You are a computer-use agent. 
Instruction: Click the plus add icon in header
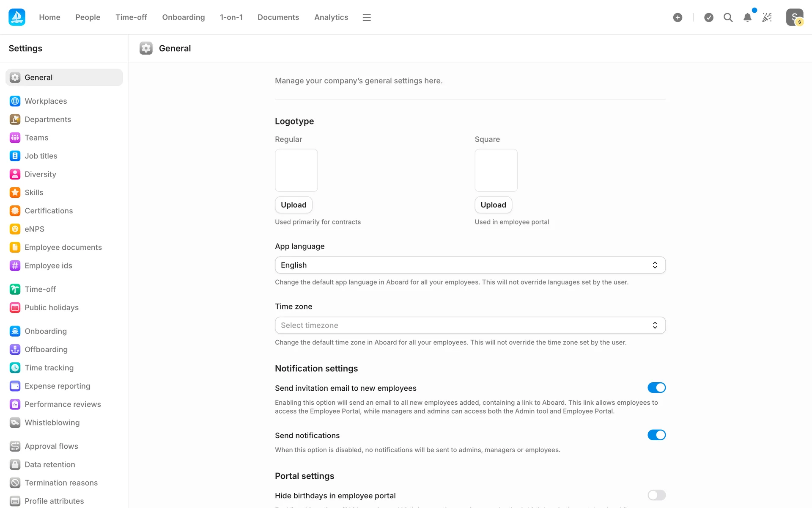click(678, 17)
